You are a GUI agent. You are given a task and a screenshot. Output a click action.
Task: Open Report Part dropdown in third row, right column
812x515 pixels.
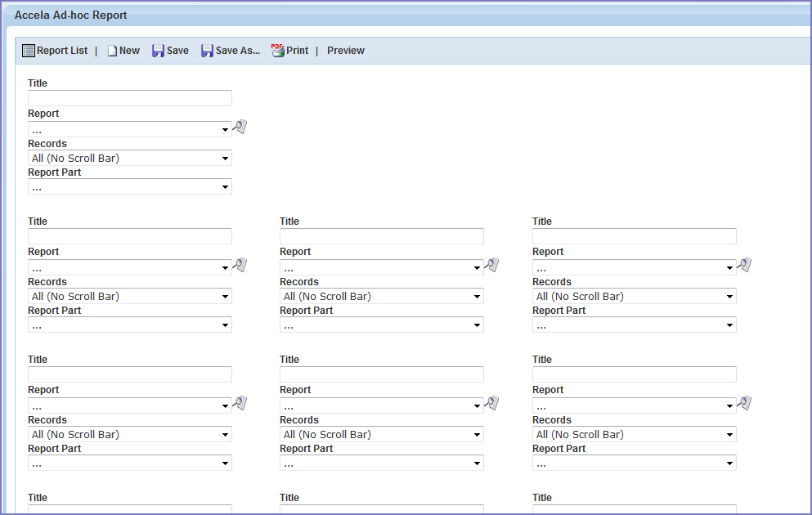634,463
